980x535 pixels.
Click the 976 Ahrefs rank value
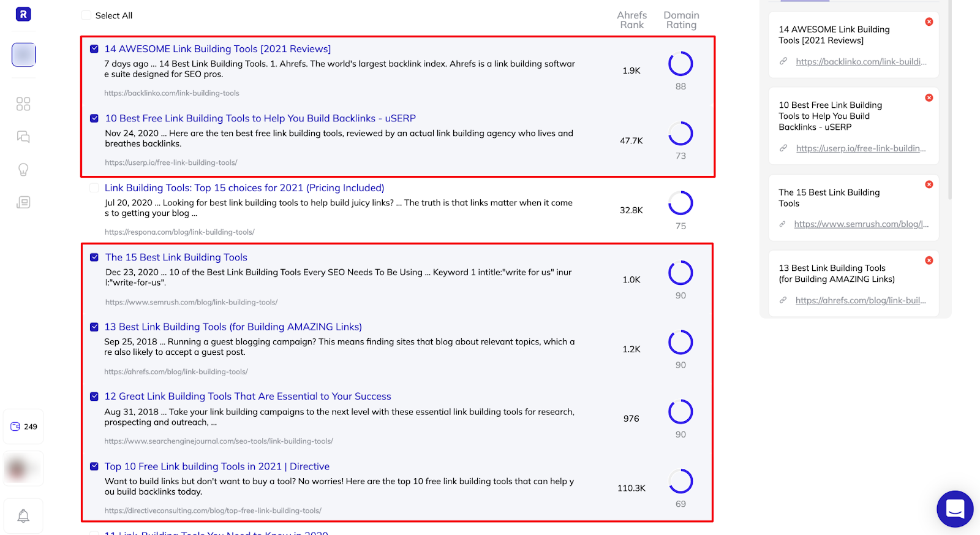tap(631, 419)
